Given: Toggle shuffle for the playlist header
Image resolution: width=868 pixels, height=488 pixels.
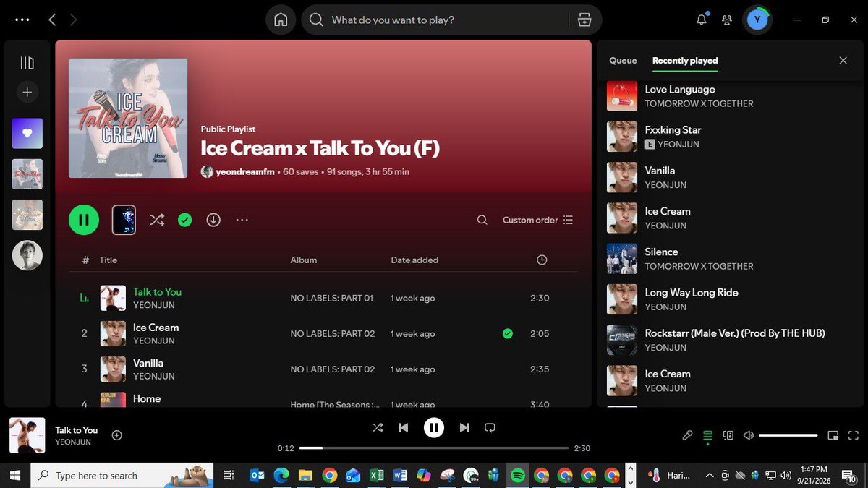Looking at the screenshot, I should (x=157, y=220).
